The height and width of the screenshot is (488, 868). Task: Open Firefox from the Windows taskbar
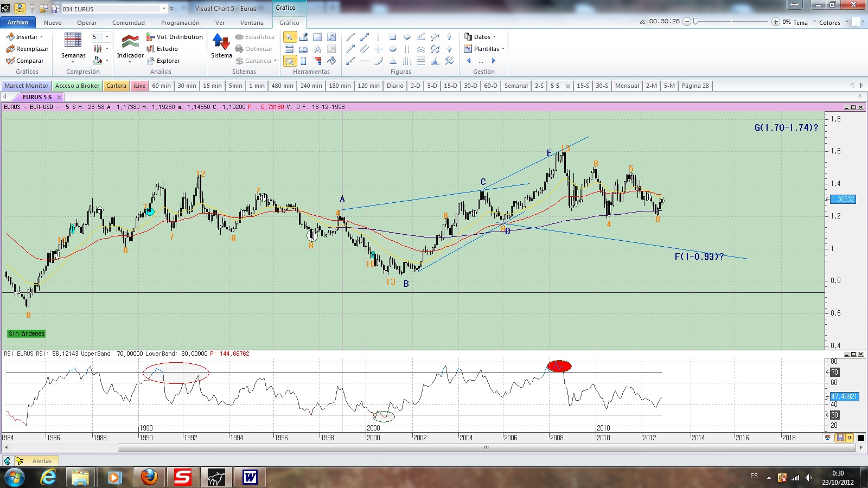(x=149, y=477)
